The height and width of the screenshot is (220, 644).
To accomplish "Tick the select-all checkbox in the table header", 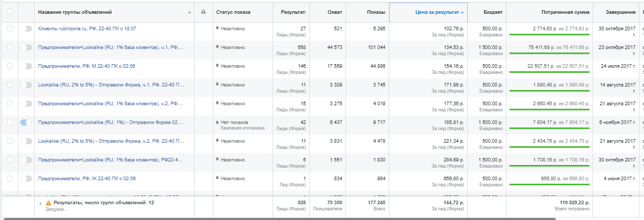I will [x=10, y=12].
